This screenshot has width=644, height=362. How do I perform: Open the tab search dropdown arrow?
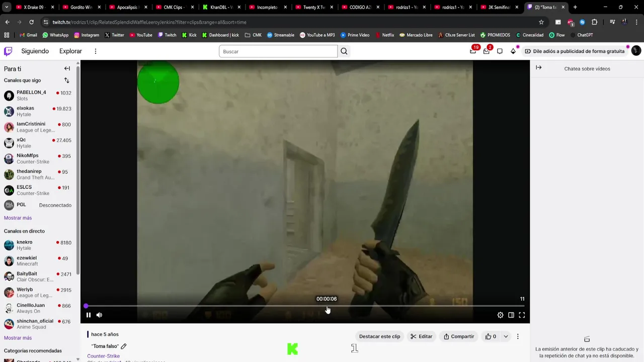point(7,7)
